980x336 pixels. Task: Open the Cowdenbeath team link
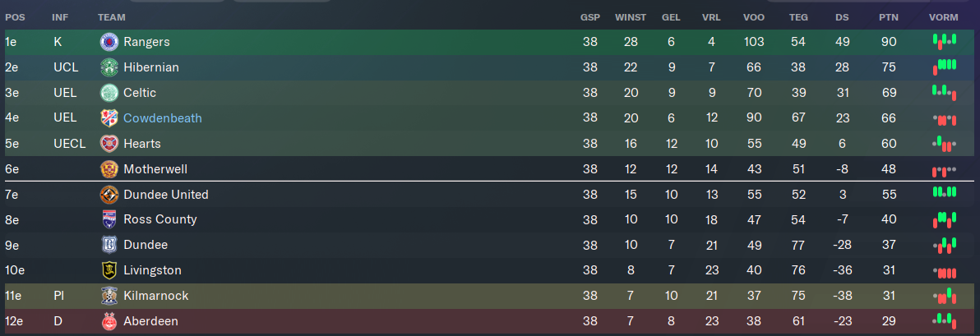163,118
